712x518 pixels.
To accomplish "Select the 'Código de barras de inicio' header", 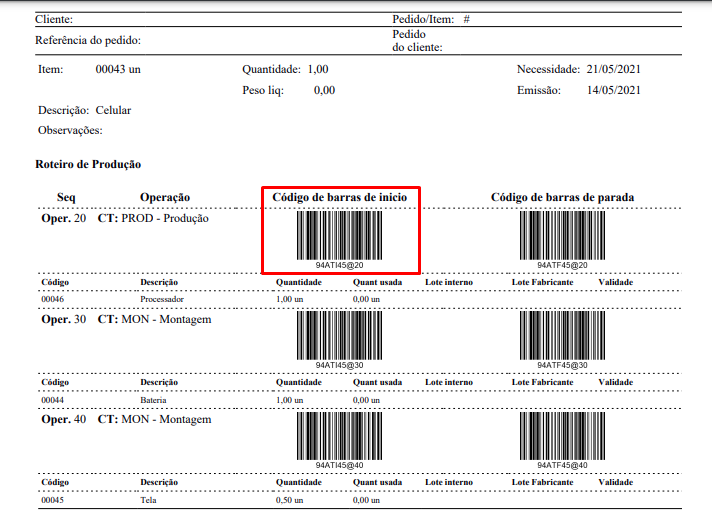I will pos(340,197).
